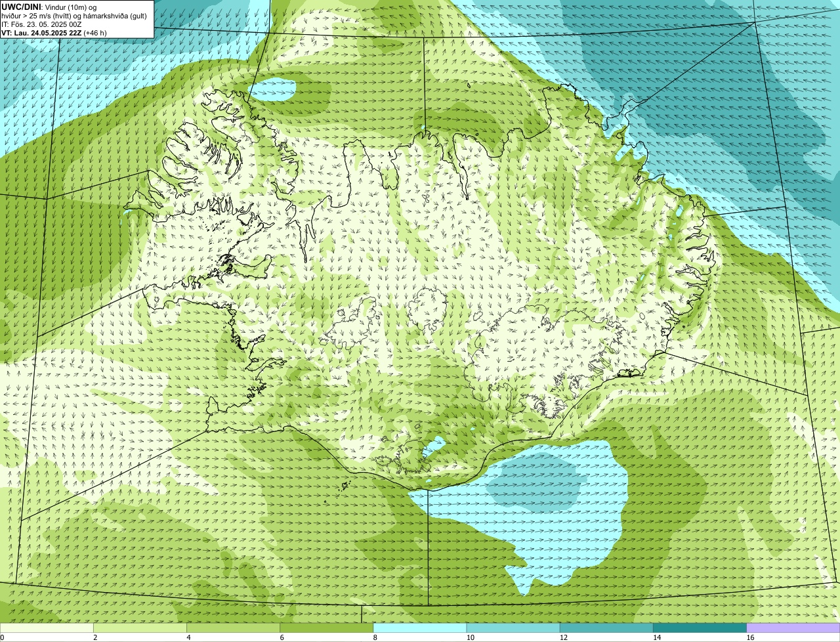This screenshot has height=642, width=840.
Task: Click the text "hviður > 25 m/s (hvítt) og hámarkshviða (gult)"
Action: tap(74, 15)
